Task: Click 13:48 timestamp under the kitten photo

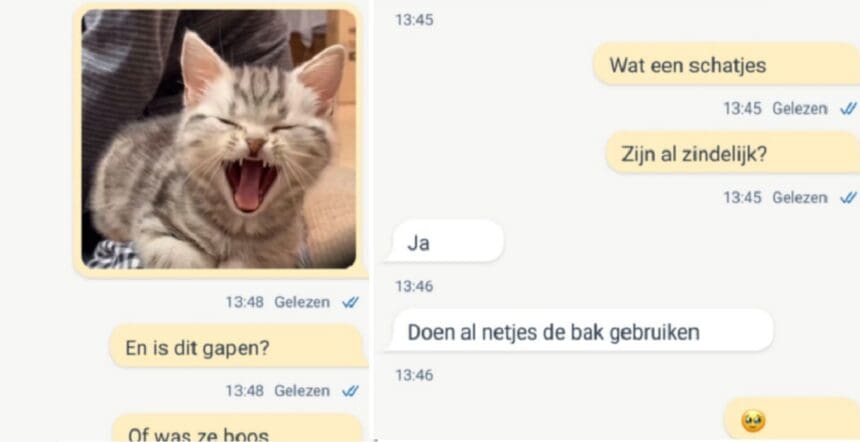Action: (x=245, y=302)
